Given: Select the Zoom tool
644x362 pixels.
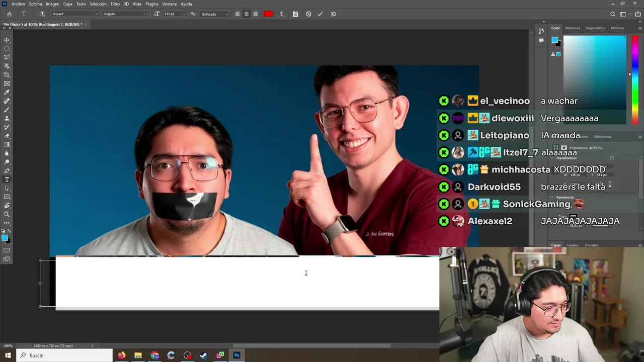Looking at the screenshot, I should pos(7,214).
